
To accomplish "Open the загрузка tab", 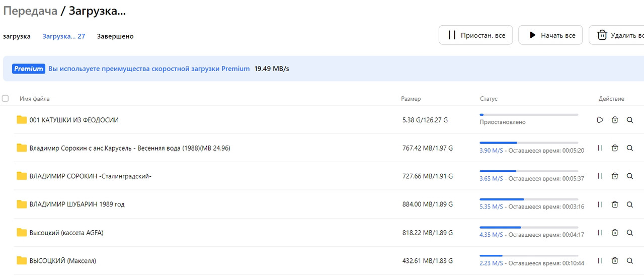I will [x=17, y=36].
